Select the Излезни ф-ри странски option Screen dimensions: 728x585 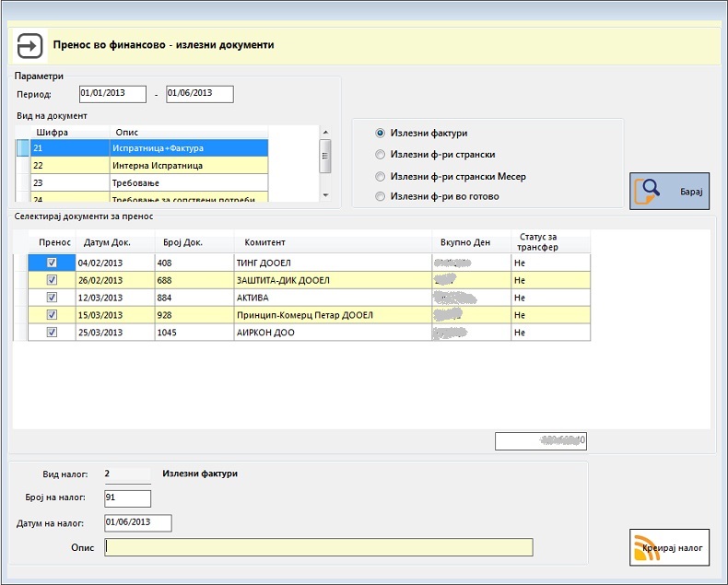point(380,155)
